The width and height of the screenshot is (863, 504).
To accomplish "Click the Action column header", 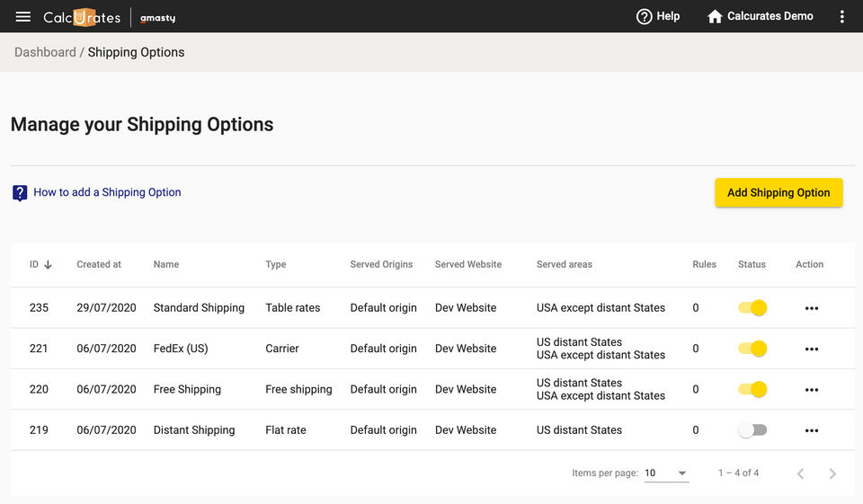I will (x=810, y=265).
